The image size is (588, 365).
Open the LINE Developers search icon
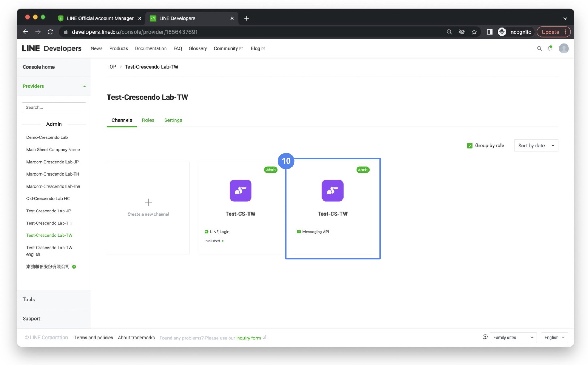(x=540, y=48)
